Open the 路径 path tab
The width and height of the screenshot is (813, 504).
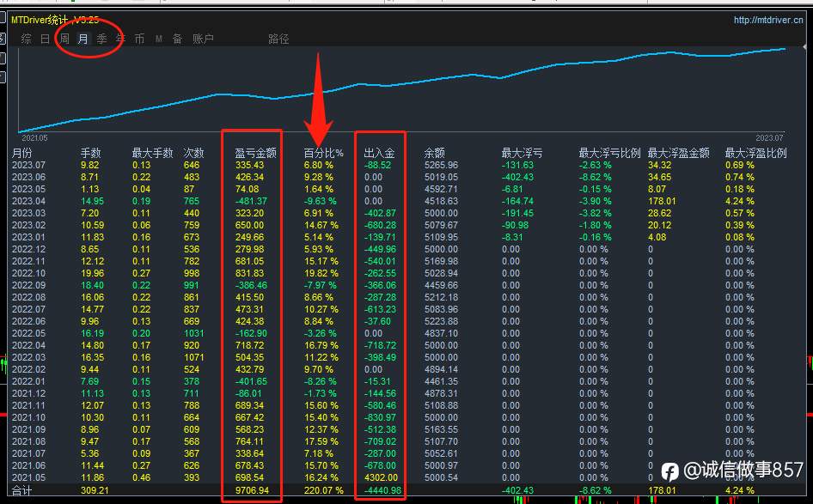[x=278, y=39]
